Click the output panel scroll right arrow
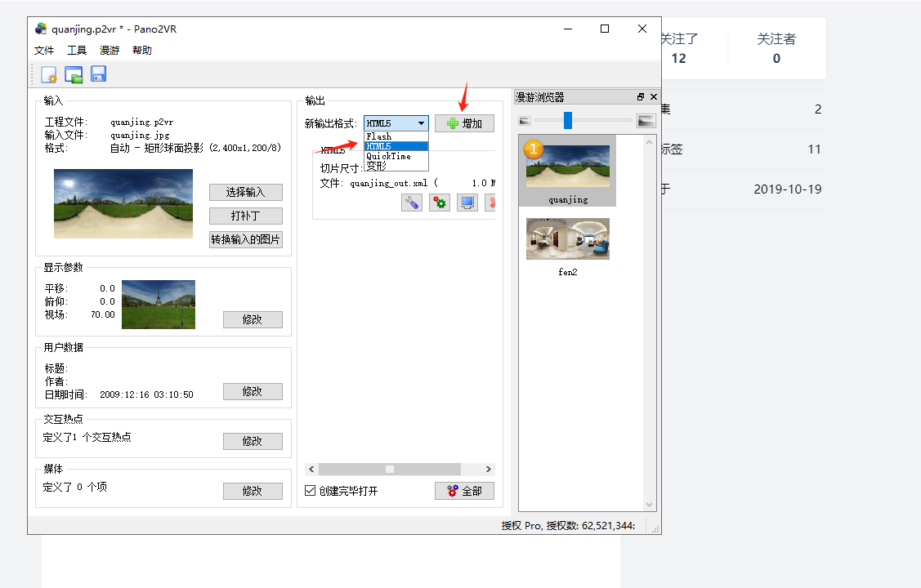The width and height of the screenshot is (921, 588). [x=488, y=469]
